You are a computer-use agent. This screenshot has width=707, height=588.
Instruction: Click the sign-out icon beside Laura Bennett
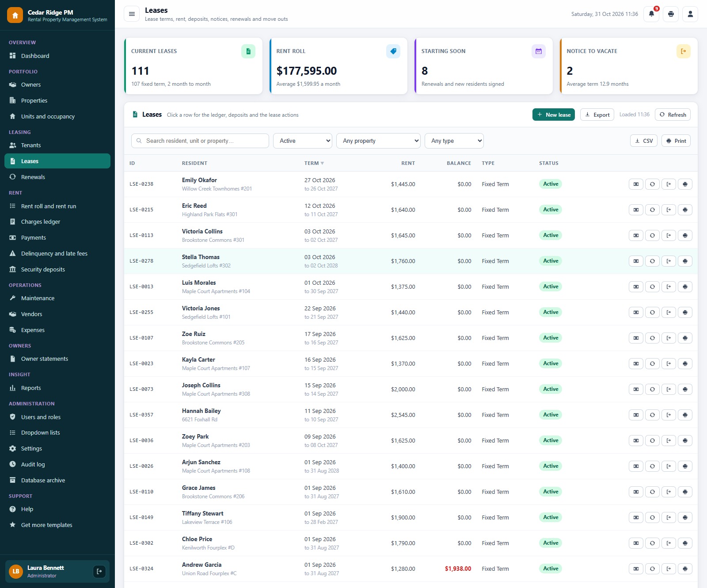point(99,571)
